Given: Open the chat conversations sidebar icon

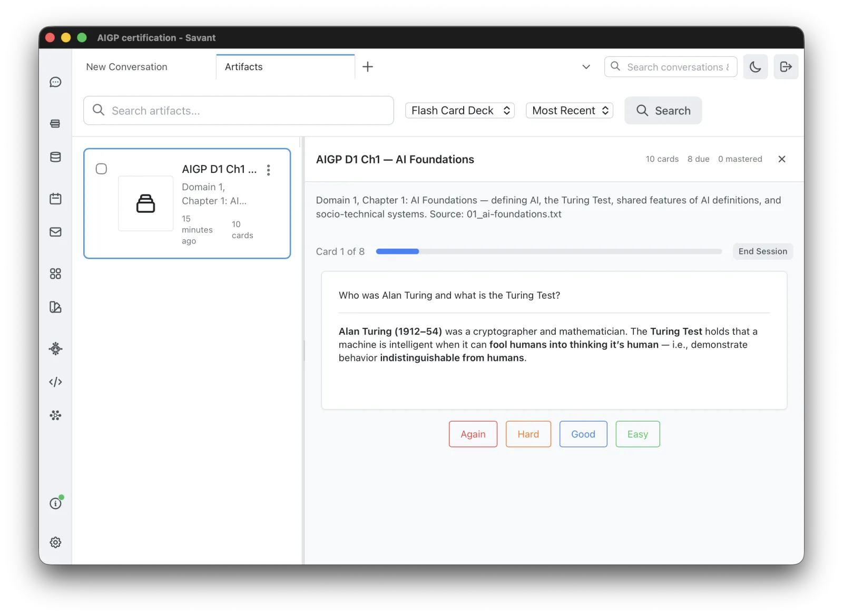Looking at the screenshot, I should (55, 82).
